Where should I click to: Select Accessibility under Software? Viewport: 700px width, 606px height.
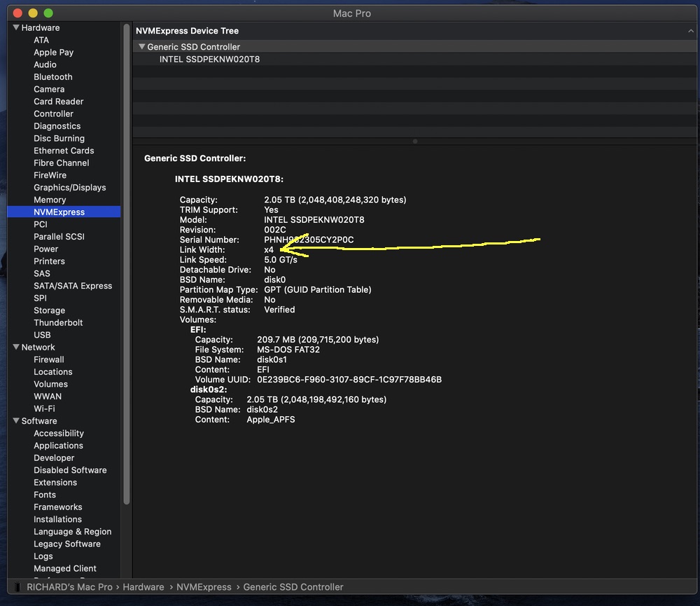pos(59,434)
